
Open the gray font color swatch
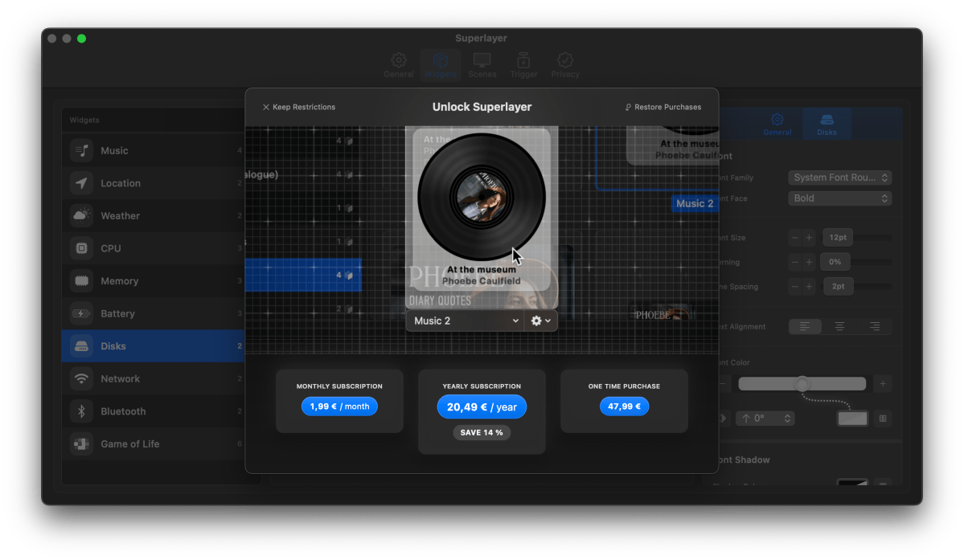pyautogui.click(x=853, y=418)
